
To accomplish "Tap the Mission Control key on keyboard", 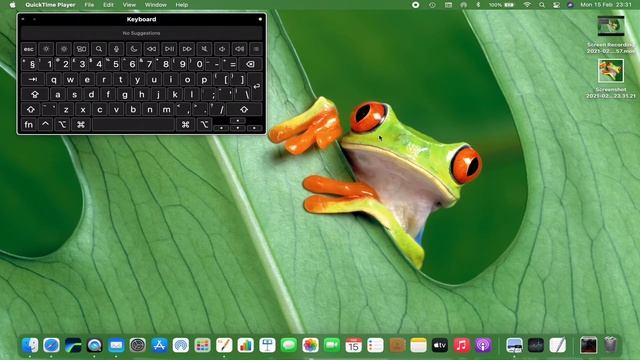I will coord(81,49).
